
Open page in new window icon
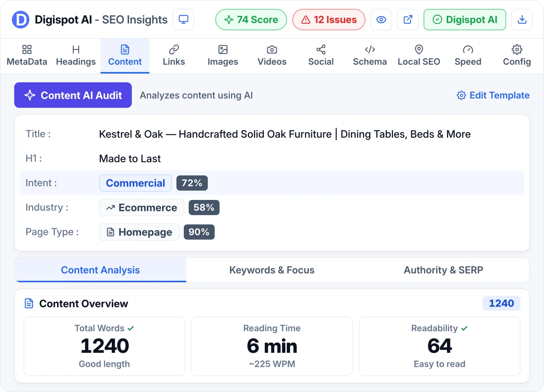[408, 20]
